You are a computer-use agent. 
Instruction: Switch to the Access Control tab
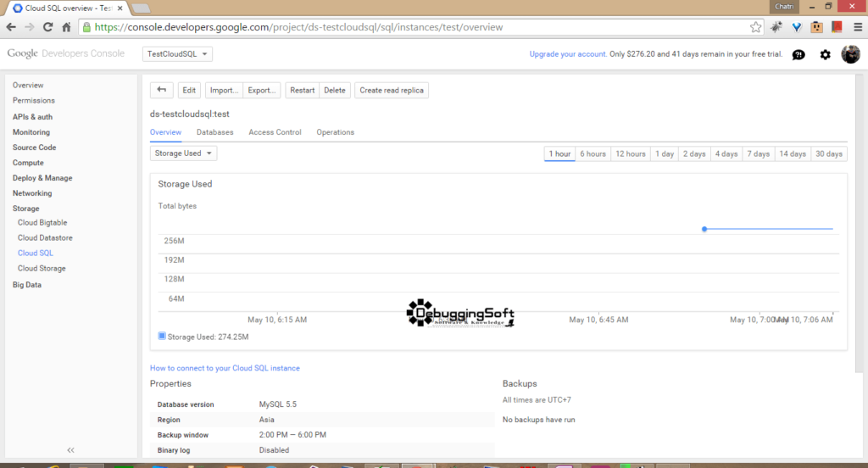[x=275, y=132]
